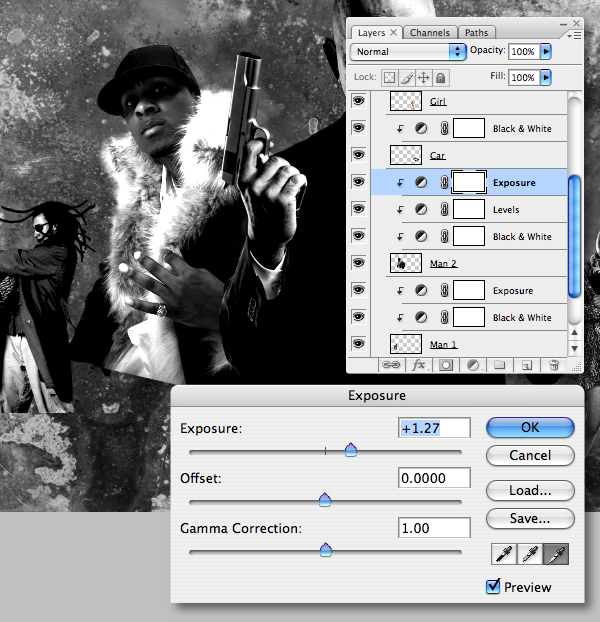Open the layer style fx menu
This screenshot has height=622, width=600.
pos(420,365)
